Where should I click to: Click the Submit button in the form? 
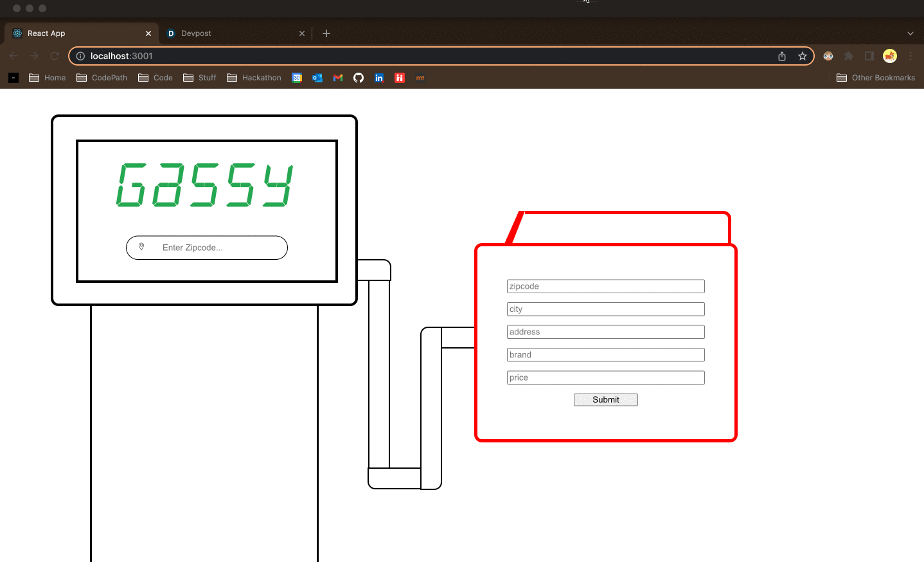point(605,400)
